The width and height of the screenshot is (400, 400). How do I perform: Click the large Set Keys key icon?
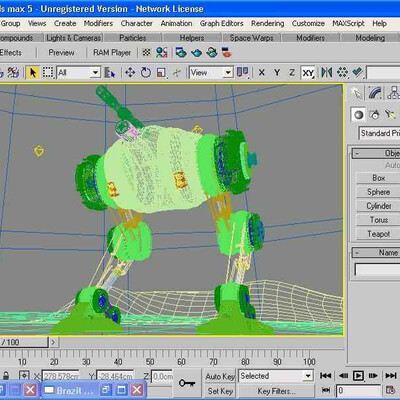[187, 383]
